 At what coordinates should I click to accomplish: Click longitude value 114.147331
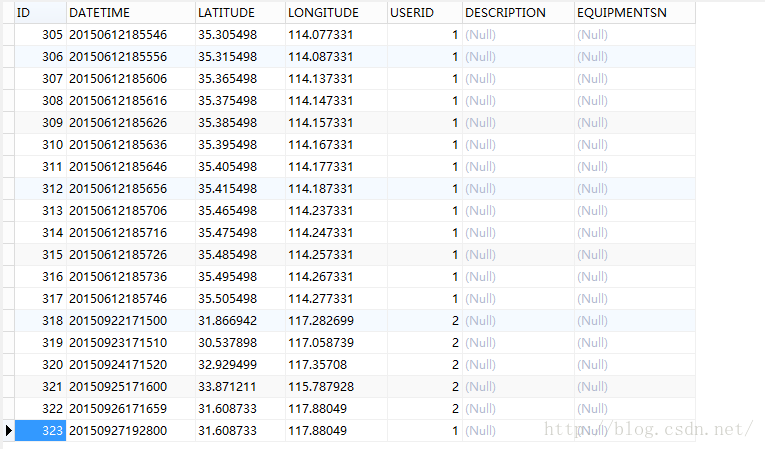(x=336, y=101)
